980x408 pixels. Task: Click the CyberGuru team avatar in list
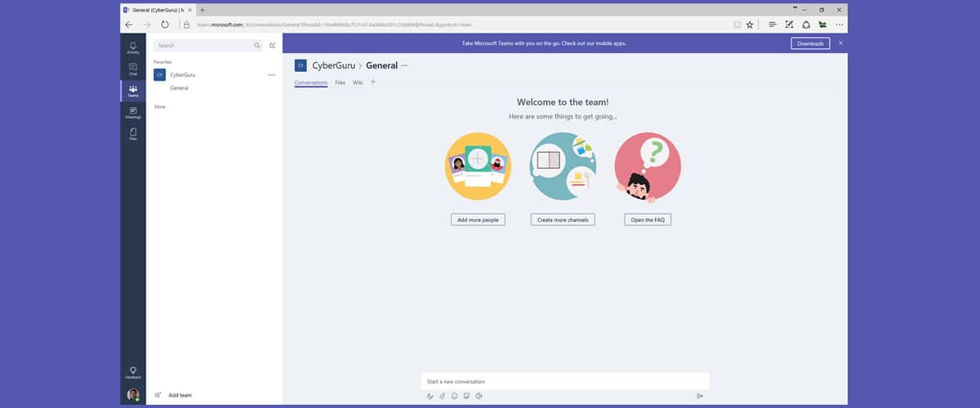(159, 74)
